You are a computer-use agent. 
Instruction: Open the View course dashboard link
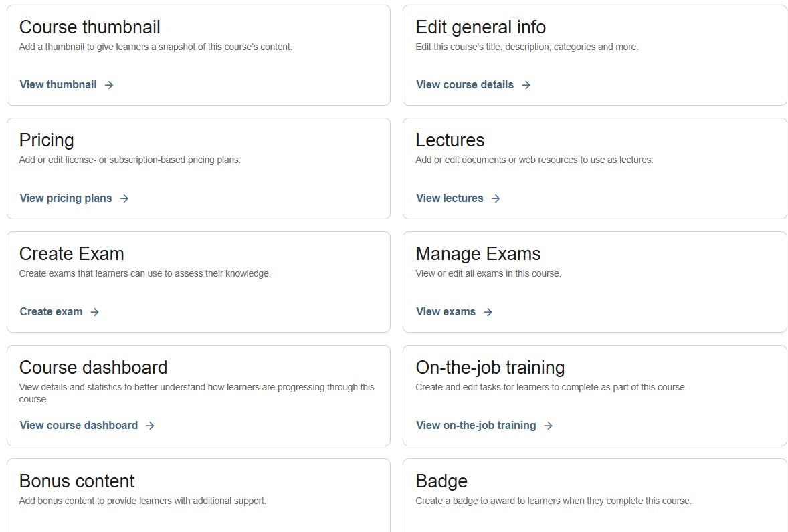click(79, 426)
